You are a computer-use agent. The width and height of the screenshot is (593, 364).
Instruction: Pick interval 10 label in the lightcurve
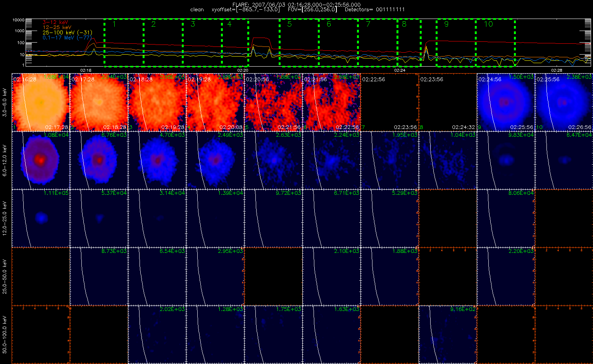(488, 24)
